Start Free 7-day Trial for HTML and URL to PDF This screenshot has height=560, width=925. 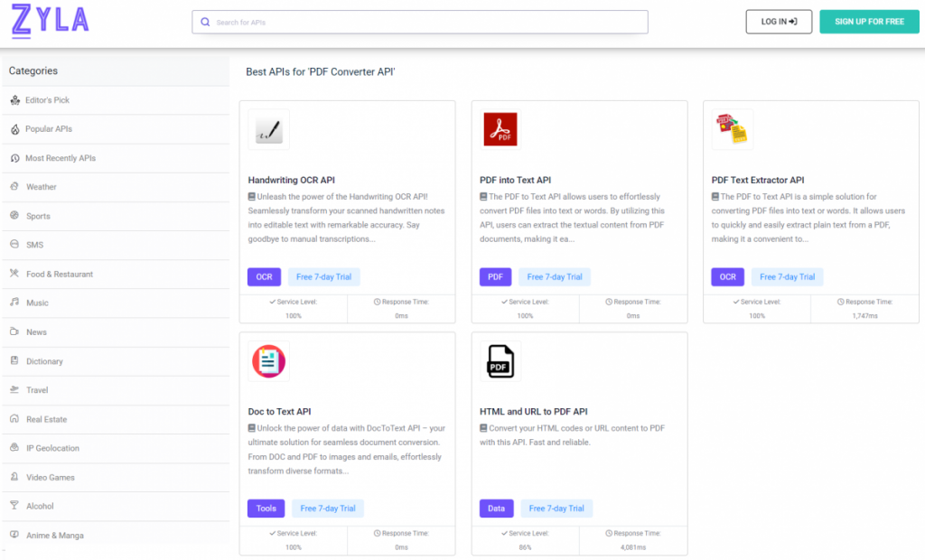click(x=556, y=509)
